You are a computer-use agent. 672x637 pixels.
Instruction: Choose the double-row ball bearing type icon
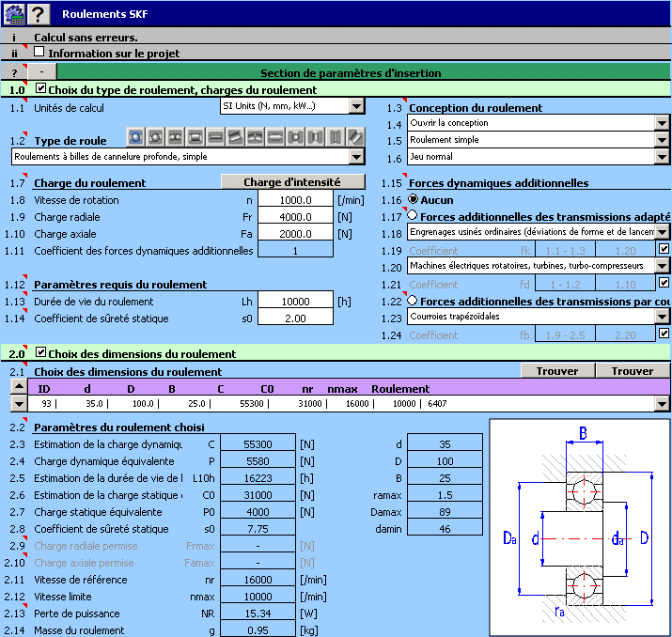176,137
